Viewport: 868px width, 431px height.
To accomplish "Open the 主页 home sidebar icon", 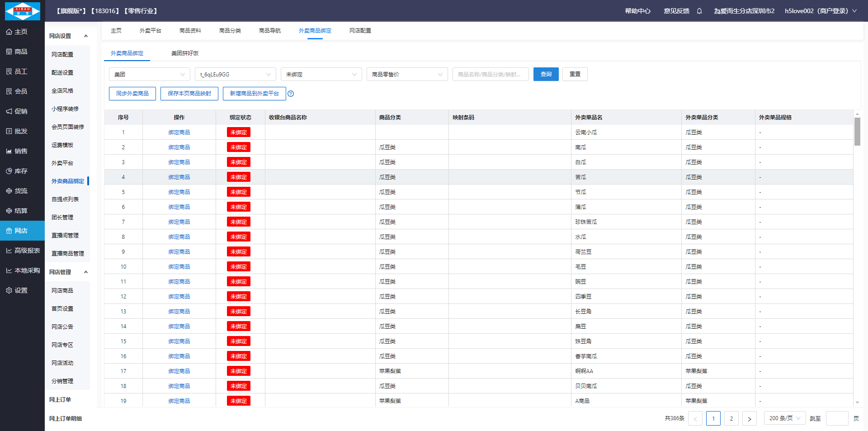I will pos(9,32).
